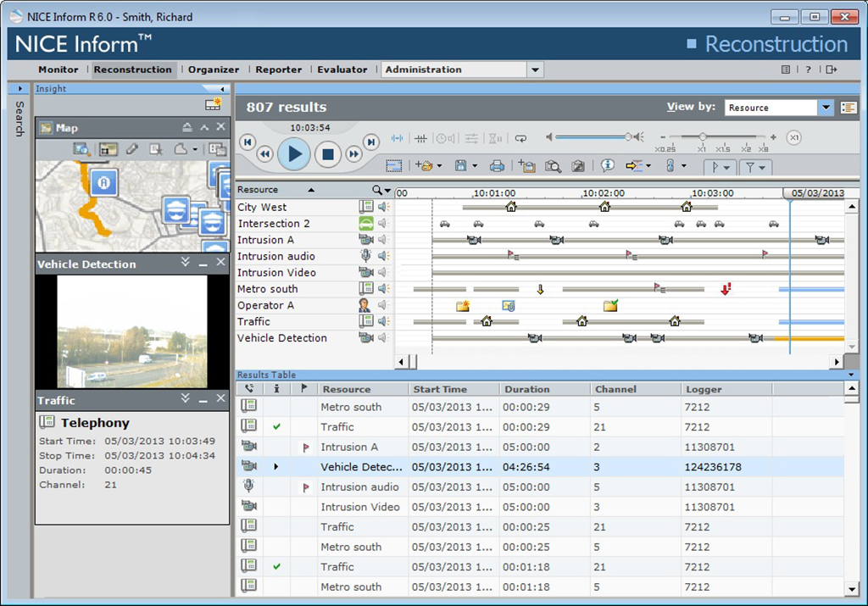Click the skip to end playback button

[371, 142]
